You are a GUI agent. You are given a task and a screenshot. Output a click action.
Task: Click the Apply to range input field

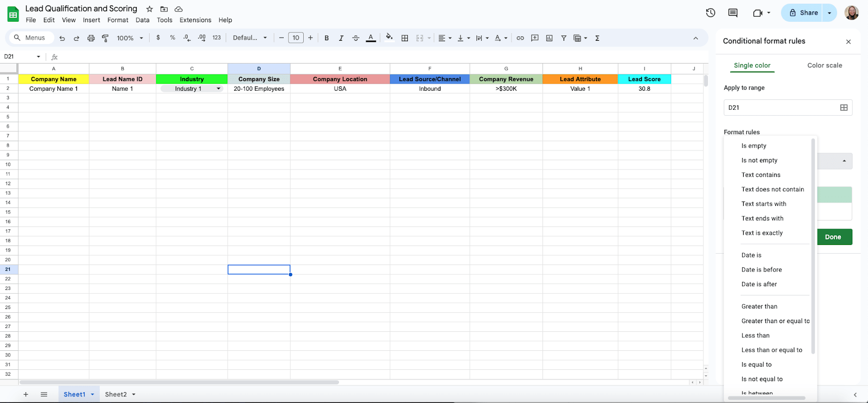point(788,108)
